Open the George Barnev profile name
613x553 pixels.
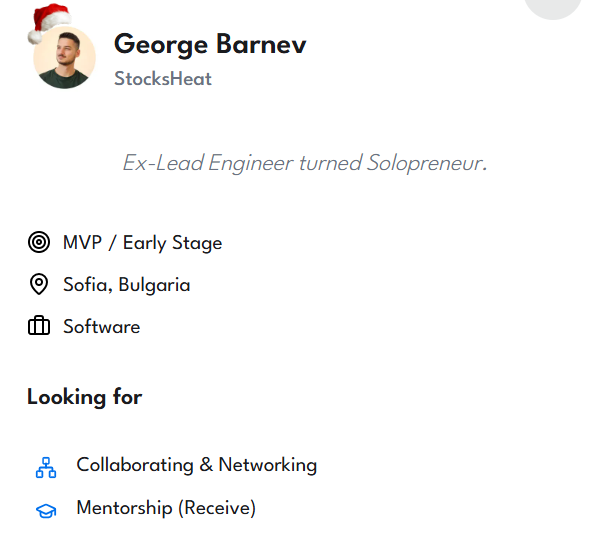pos(210,45)
